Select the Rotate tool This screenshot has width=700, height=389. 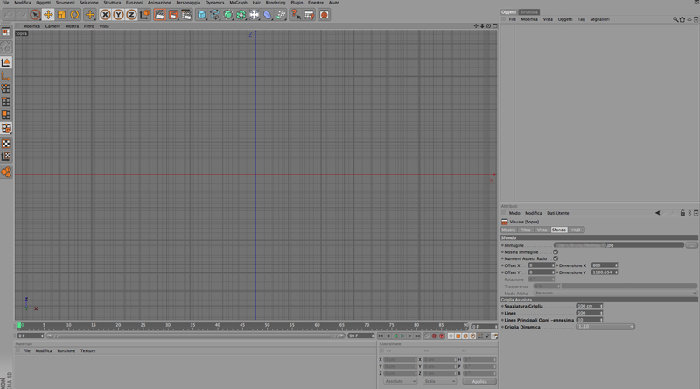(75, 15)
